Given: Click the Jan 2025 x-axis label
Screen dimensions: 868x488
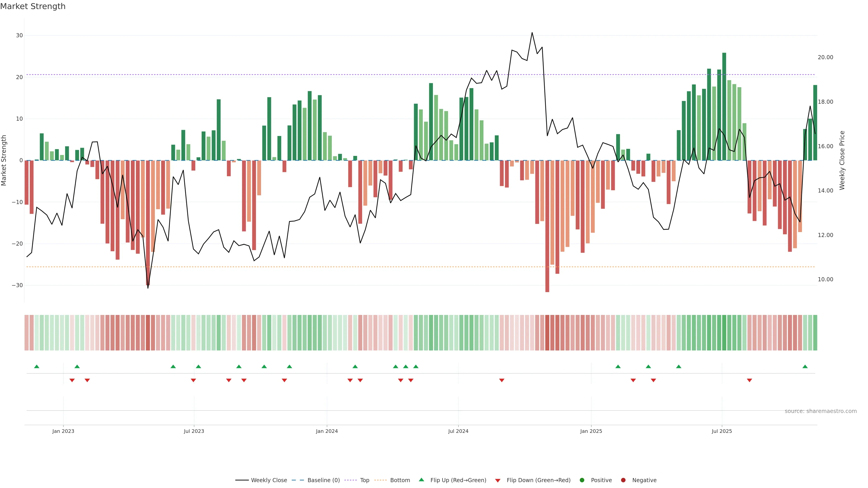Looking at the screenshot, I should (591, 431).
